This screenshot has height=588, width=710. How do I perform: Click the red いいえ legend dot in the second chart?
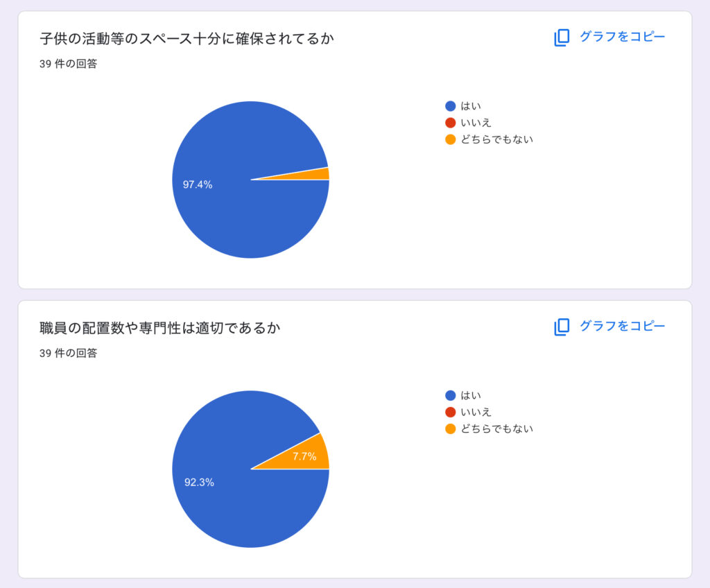(x=451, y=412)
